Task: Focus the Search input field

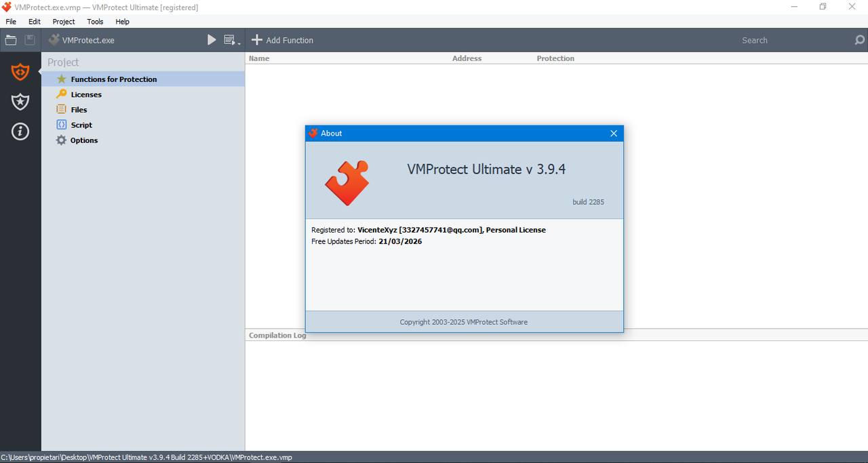Action: (x=793, y=40)
